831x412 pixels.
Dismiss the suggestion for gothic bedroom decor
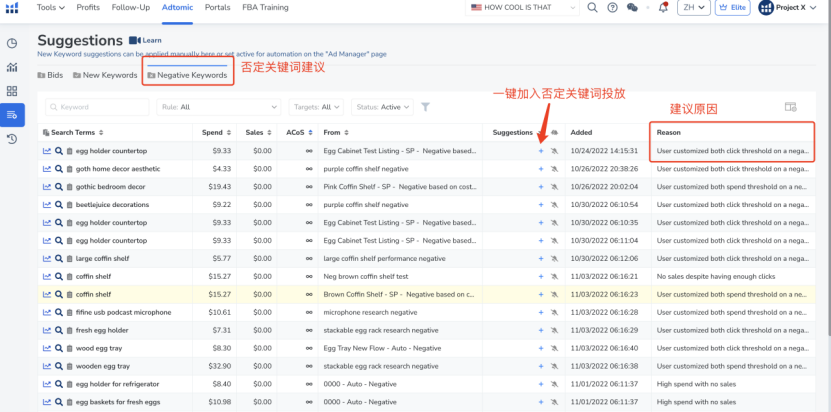pyautogui.click(x=554, y=187)
